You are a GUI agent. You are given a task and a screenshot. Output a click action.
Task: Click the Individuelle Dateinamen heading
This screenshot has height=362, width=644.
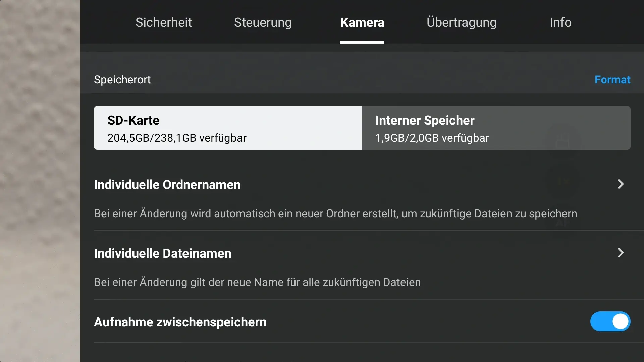click(x=163, y=253)
